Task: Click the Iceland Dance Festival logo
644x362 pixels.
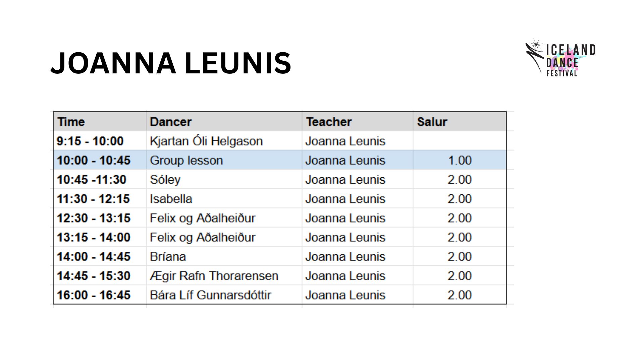Action: (560, 58)
